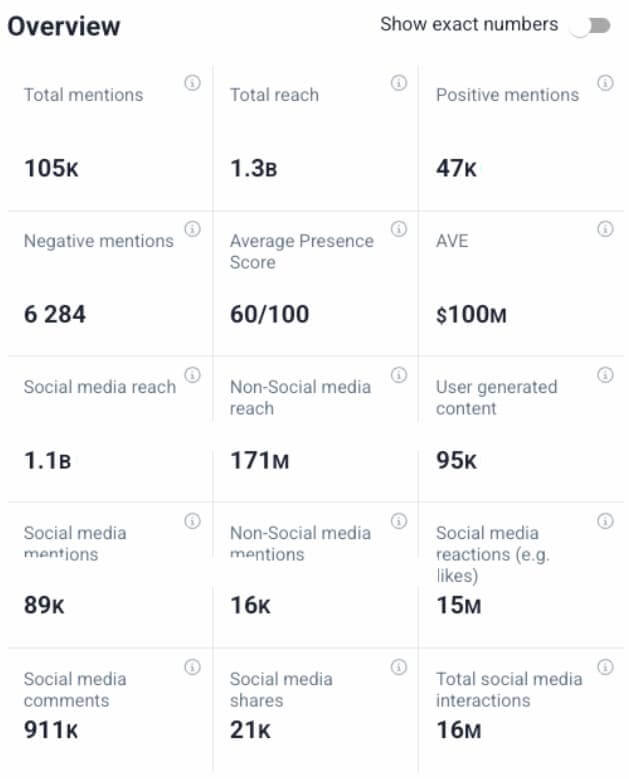Open info tooltip for Positive mentions
Viewport: 629px width, 779px height.
(605, 83)
